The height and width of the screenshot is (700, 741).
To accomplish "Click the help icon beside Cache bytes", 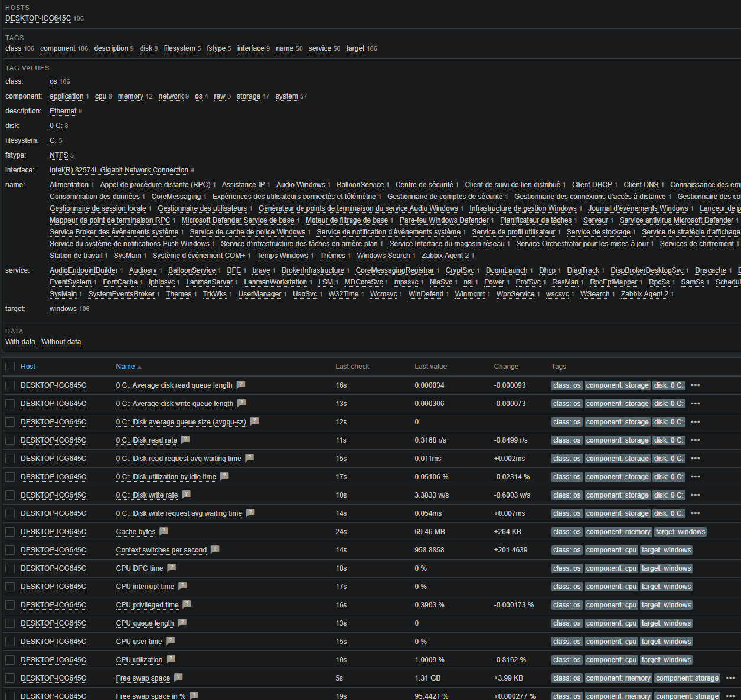I will pyautogui.click(x=164, y=531).
